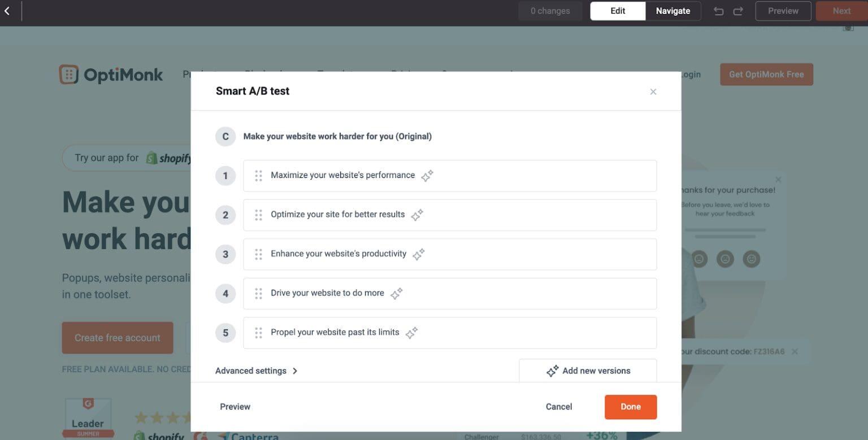Screen dimensions: 868x440
Task: Click the drag handle of "Enhance your website's productivity"
Action: pos(258,254)
